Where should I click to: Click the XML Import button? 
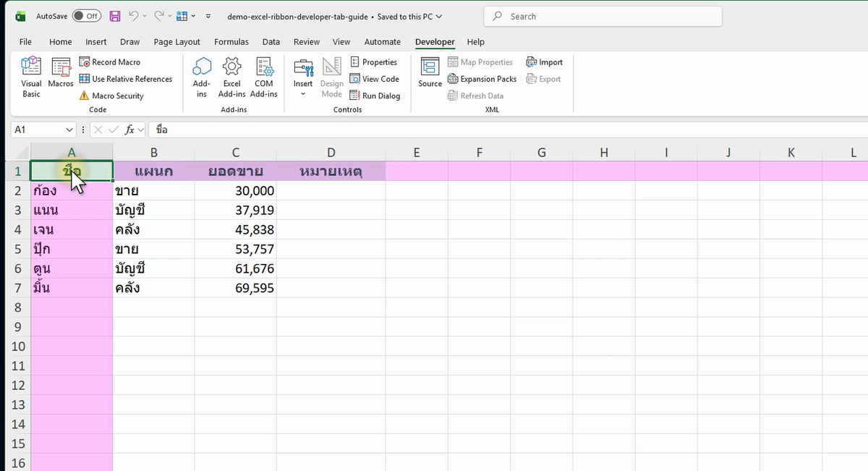point(544,62)
